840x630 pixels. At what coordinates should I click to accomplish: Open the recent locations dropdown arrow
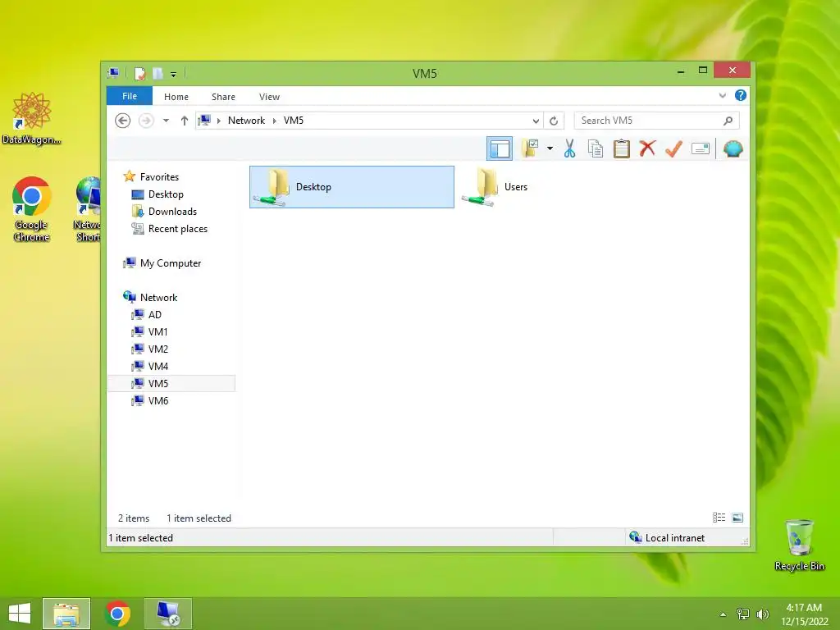point(166,121)
